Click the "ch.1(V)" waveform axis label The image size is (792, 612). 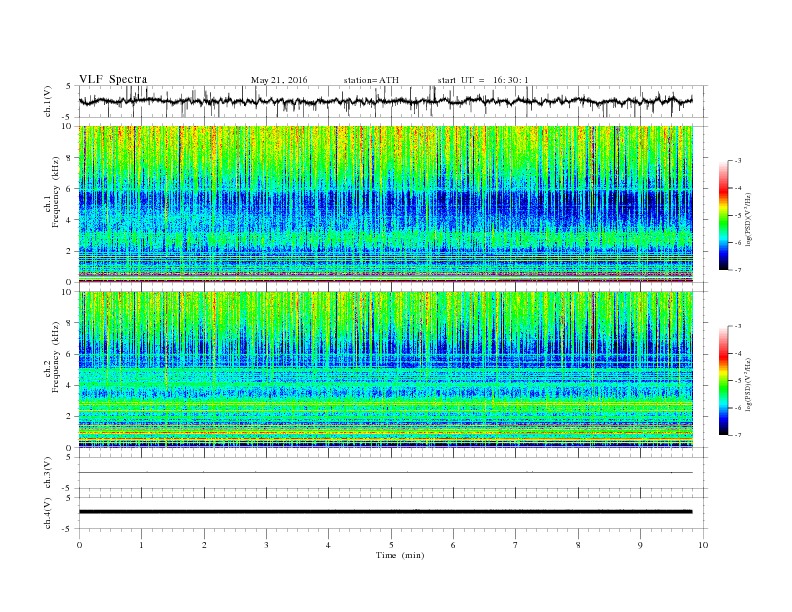(x=48, y=101)
